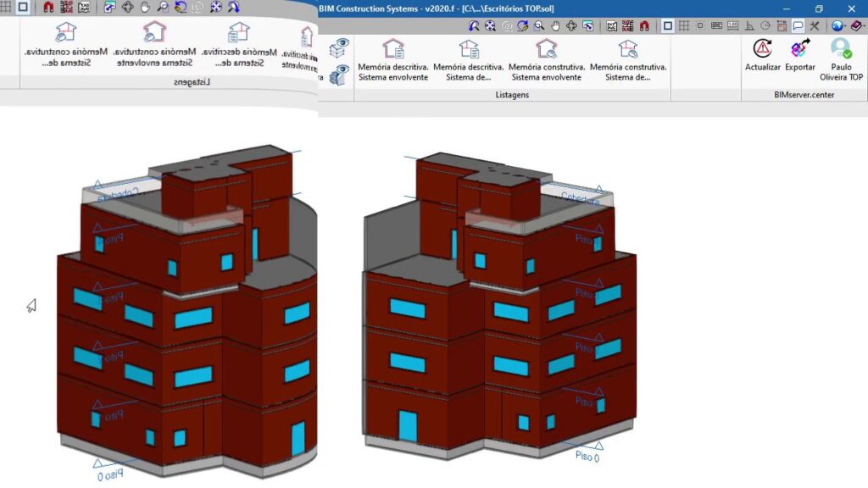868x488 pixels.
Task: Click the BIMserver.center group label
Action: pos(804,95)
